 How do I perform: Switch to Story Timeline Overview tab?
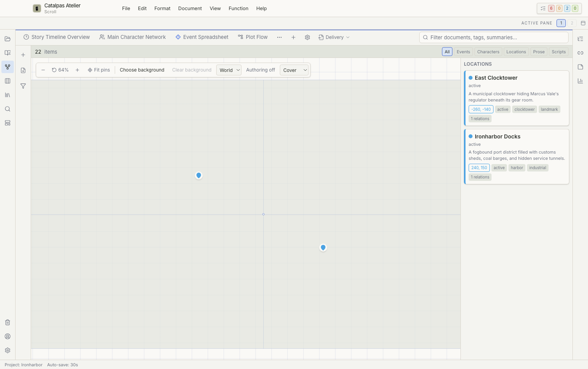pos(57,37)
